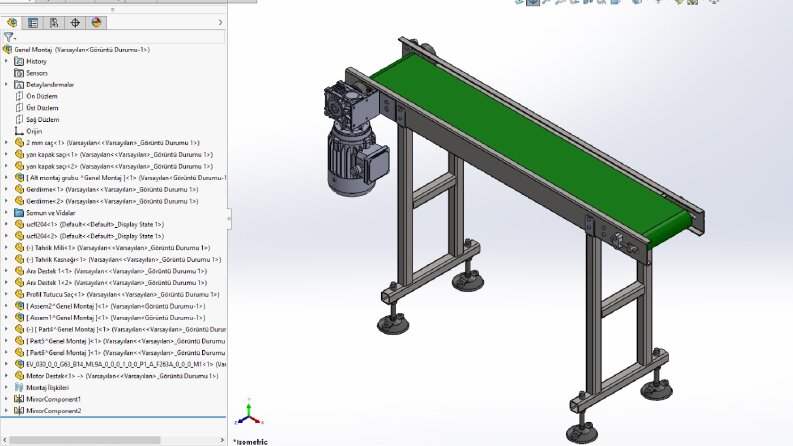Click the MirrorComponent1 feature icon
793x446 pixels.
click(19, 399)
